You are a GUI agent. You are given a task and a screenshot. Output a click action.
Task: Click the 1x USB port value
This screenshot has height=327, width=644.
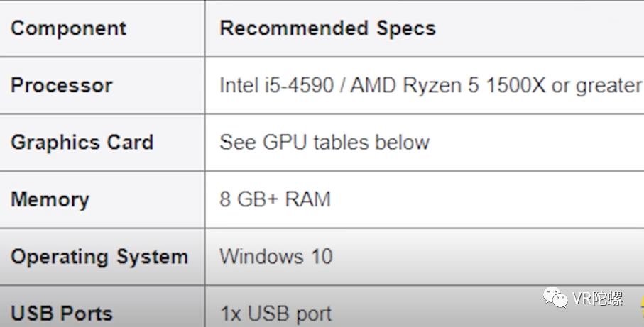click(x=276, y=314)
